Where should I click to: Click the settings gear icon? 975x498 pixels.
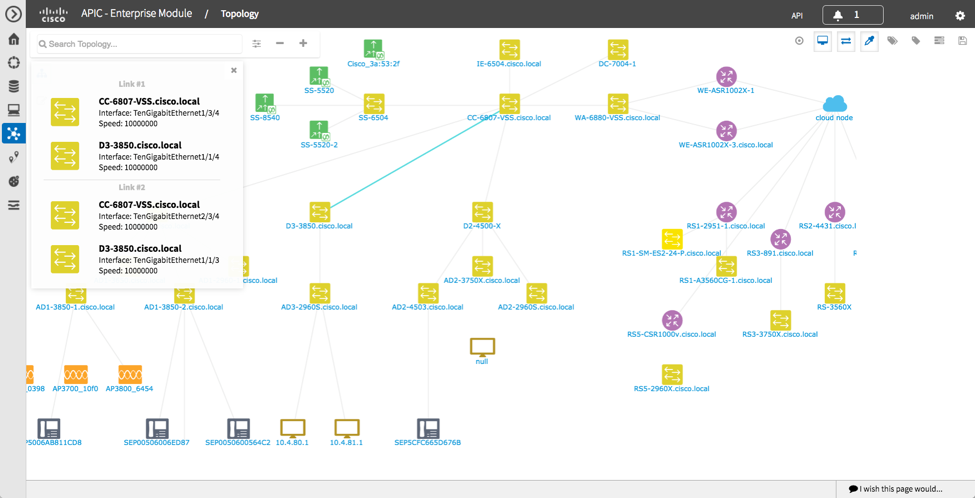[x=960, y=16]
